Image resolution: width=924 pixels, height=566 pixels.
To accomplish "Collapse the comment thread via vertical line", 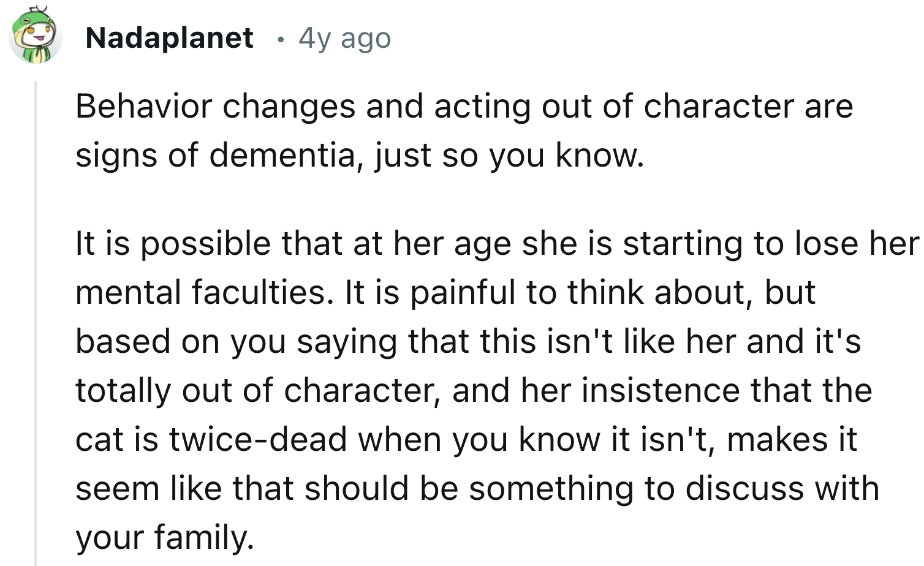I will (36, 319).
